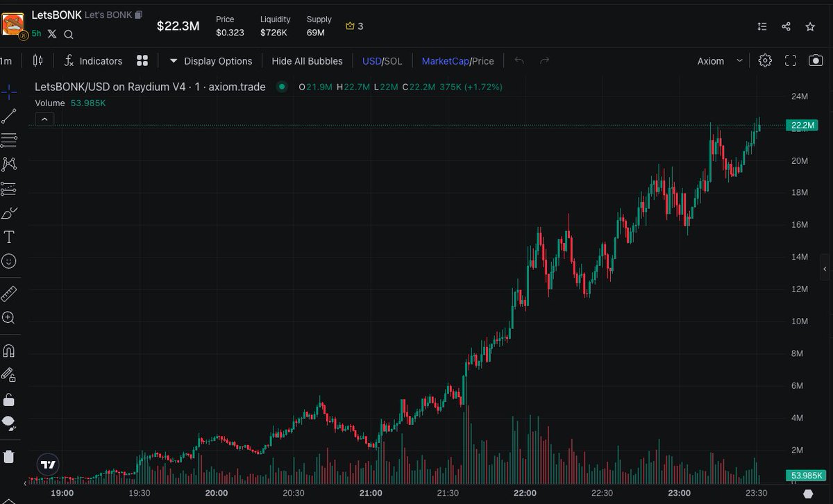Click the Supply 69M stat

coord(319,26)
